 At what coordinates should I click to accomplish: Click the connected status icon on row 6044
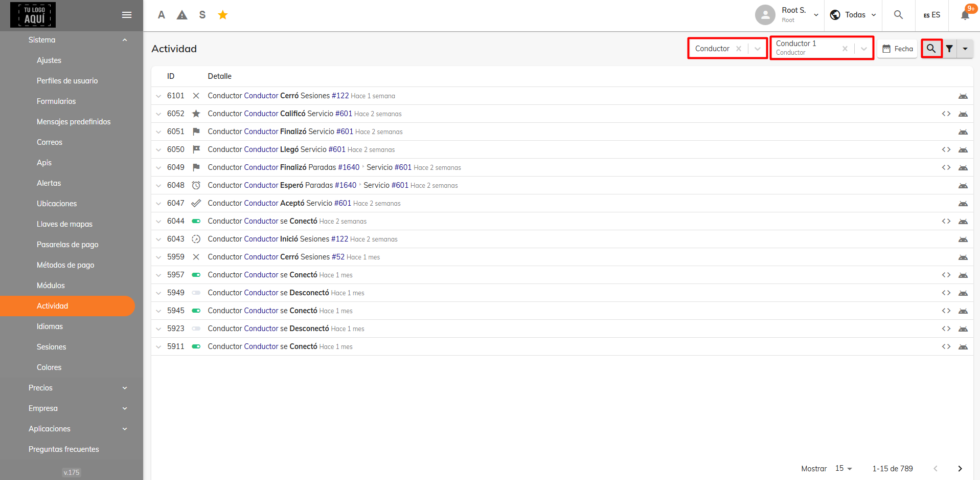click(196, 221)
